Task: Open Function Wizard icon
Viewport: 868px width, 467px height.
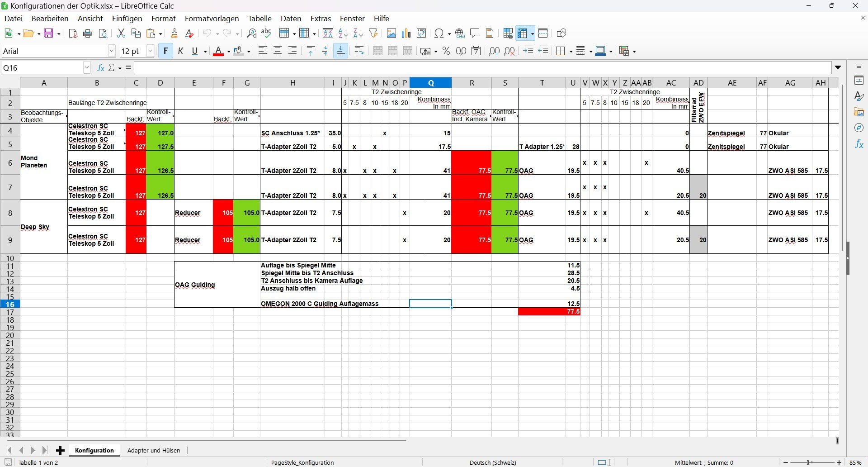Action: 101,67
